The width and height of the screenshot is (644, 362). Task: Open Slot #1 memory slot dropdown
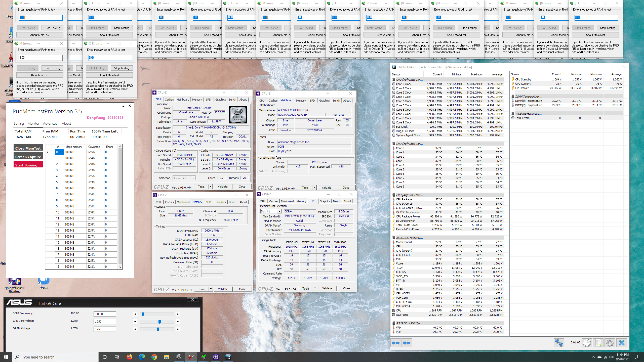(x=279, y=211)
